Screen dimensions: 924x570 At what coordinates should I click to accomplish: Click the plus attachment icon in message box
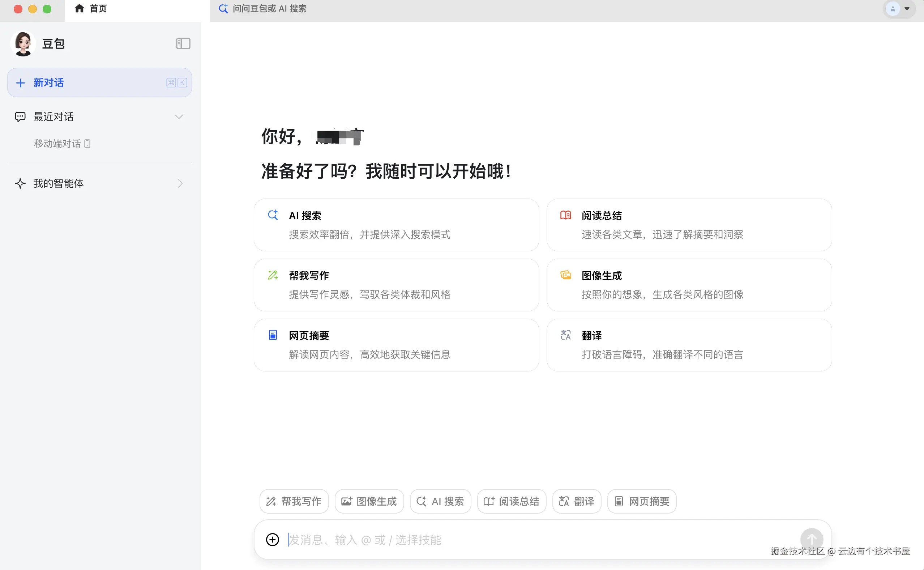point(272,540)
